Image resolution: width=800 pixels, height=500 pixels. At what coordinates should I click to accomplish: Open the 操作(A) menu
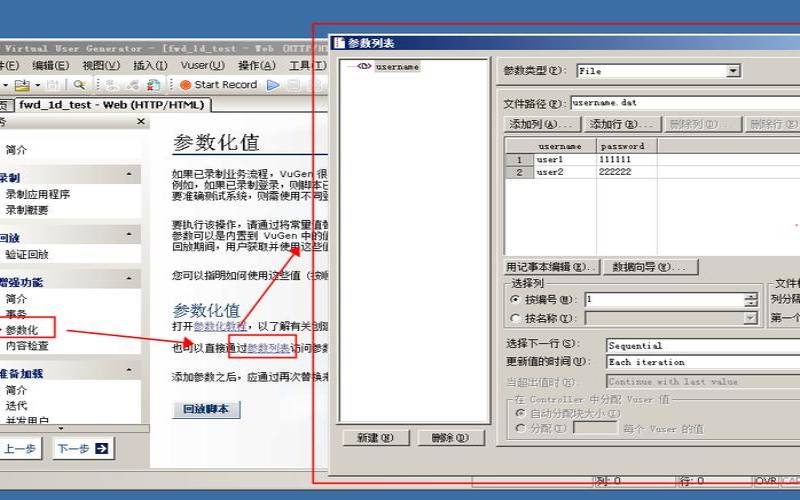tap(257, 65)
